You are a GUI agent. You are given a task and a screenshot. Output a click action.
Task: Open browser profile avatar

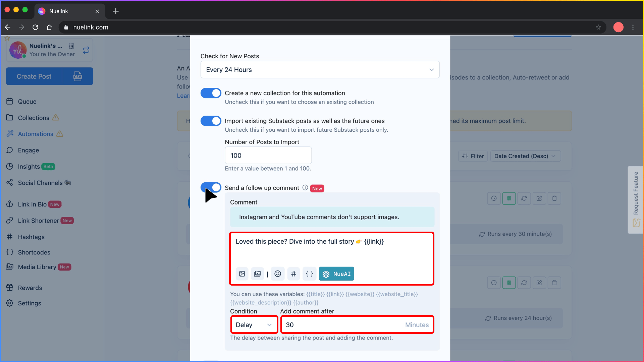point(618,27)
